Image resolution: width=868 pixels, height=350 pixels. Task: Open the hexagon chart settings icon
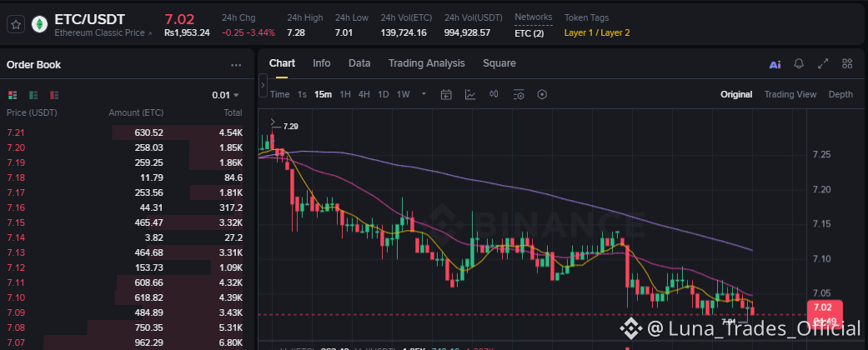(543, 94)
